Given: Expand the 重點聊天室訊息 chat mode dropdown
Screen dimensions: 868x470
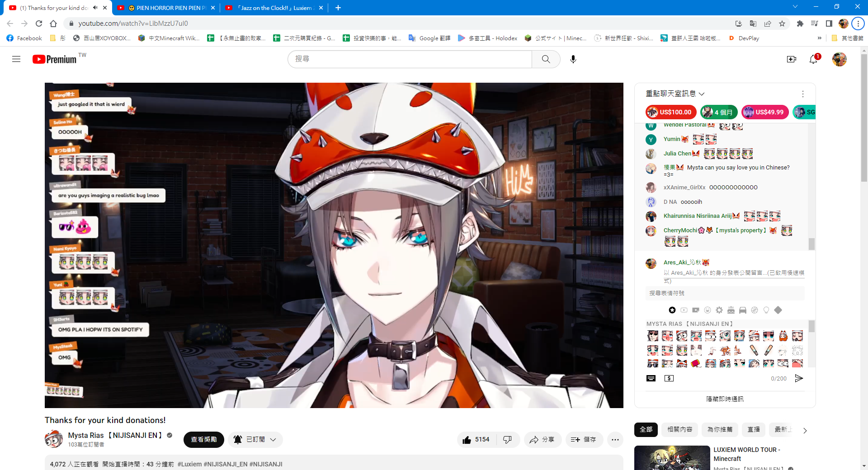Looking at the screenshot, I should [675, 94].
